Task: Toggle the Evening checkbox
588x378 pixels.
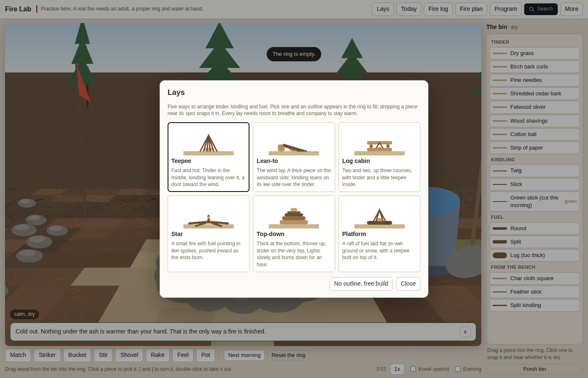Action: click(458, 369)
